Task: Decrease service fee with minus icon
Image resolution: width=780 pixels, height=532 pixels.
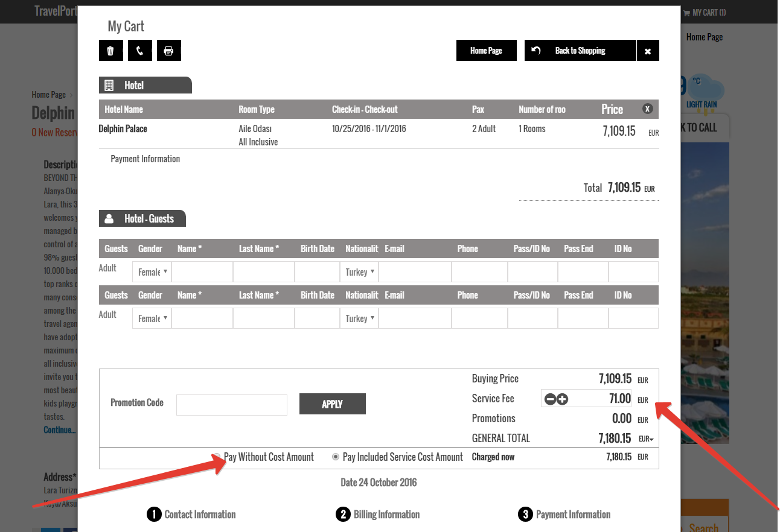Action: 550,399
